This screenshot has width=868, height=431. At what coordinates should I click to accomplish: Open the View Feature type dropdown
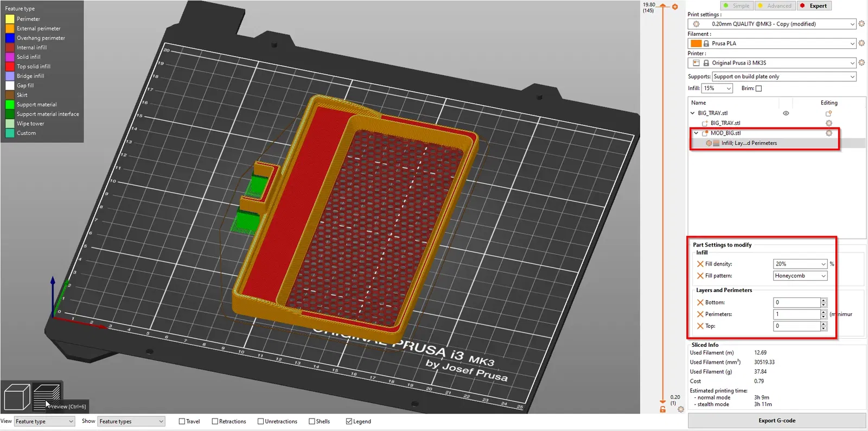click(44, 421)
